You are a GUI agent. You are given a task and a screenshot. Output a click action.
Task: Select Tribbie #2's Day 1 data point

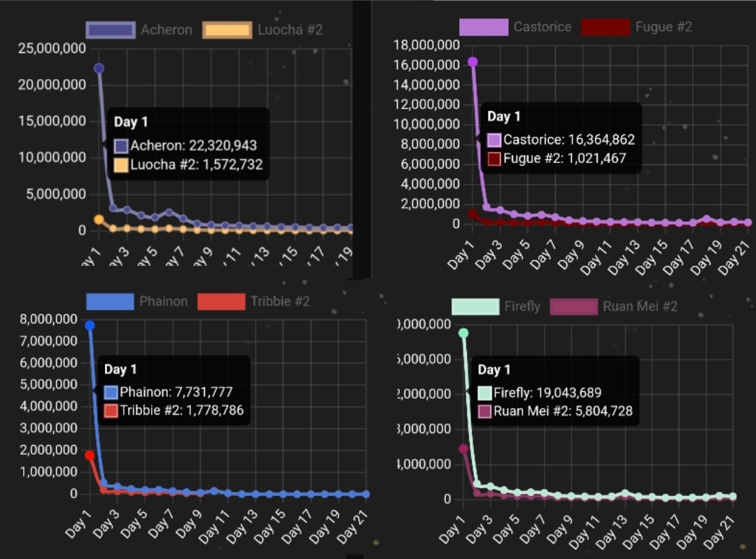coord(90,455)
